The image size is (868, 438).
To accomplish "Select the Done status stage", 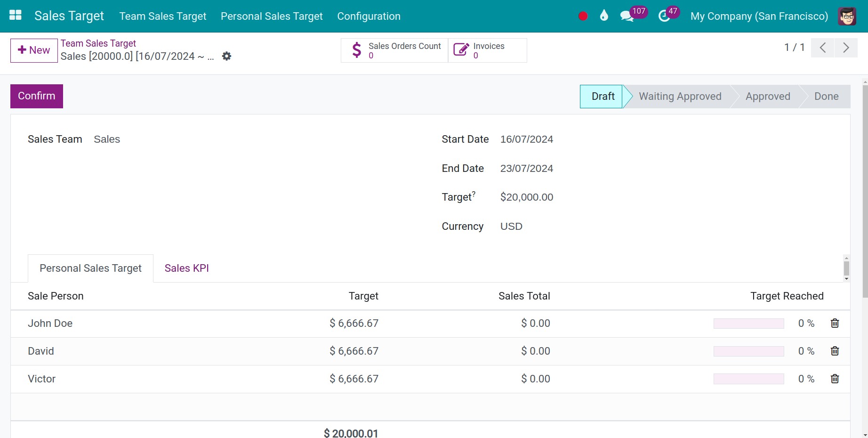I will click(826, 97).
